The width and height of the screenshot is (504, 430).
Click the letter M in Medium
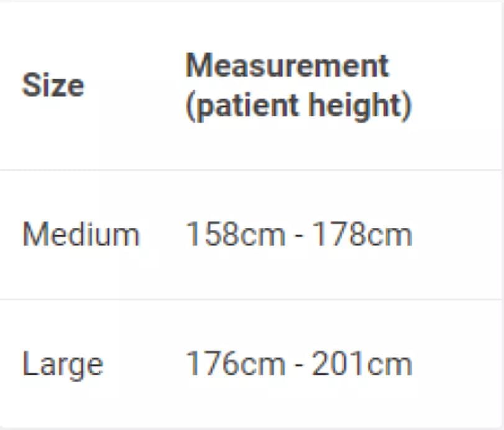(x=33, y=234)
